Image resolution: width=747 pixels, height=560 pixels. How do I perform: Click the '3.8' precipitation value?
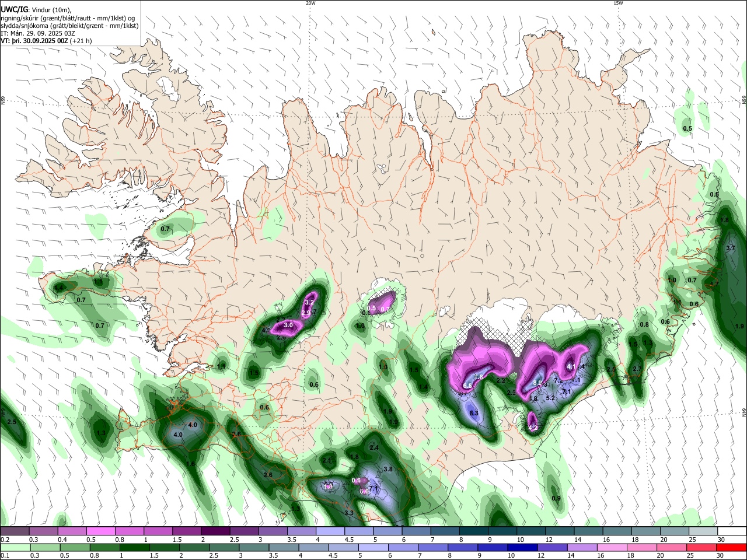tap(388, 470)
